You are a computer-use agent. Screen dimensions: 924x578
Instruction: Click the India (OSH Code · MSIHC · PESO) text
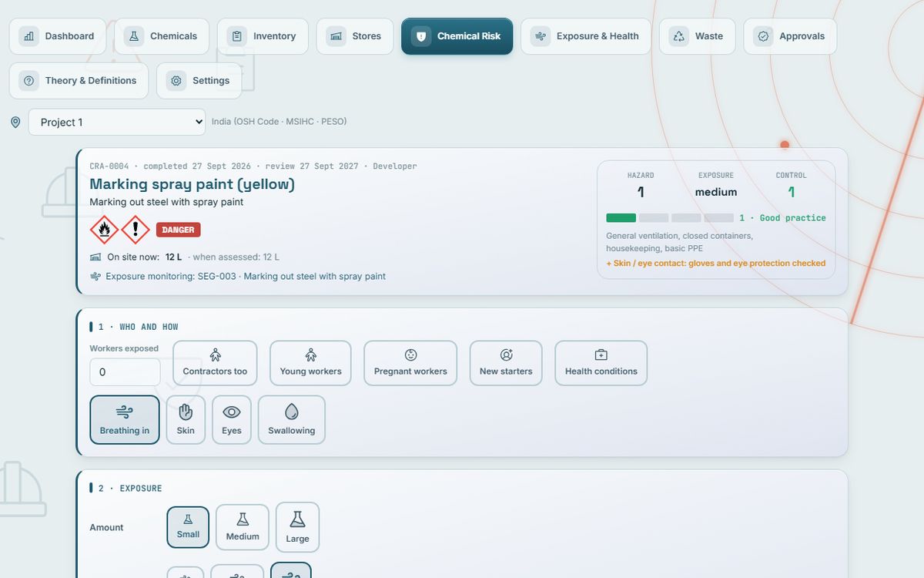(x=280, y=122)
